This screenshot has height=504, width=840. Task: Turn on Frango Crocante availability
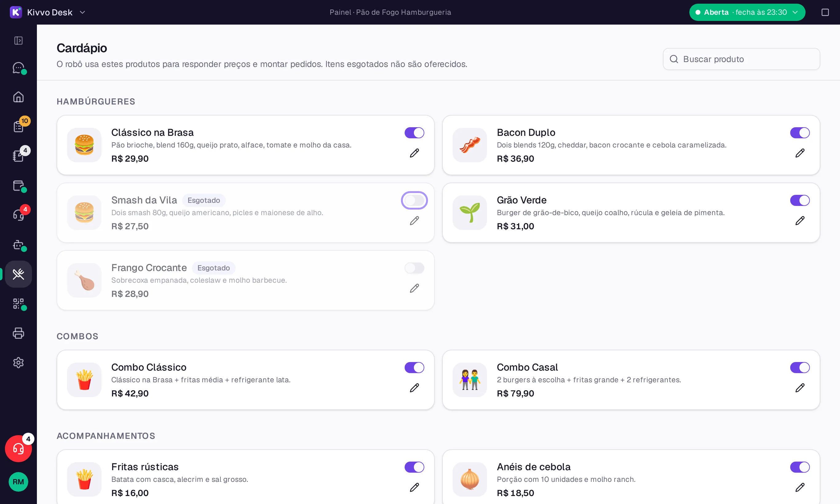(414, 268)
